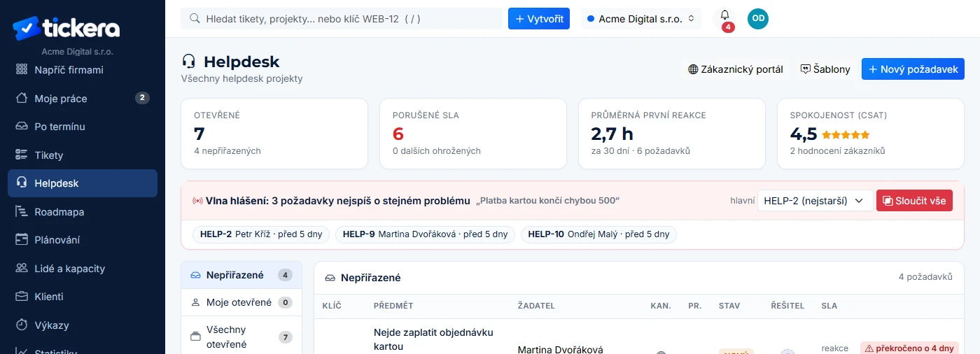Open HELP-9 Martina Dvořáková chip
The image size is (980, 354).
426,234
